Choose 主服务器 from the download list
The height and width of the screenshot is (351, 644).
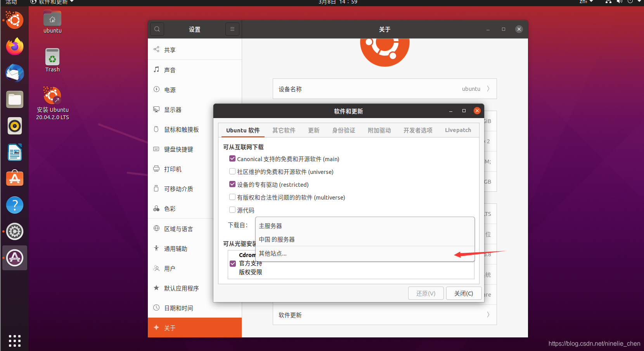pos(365,226)
